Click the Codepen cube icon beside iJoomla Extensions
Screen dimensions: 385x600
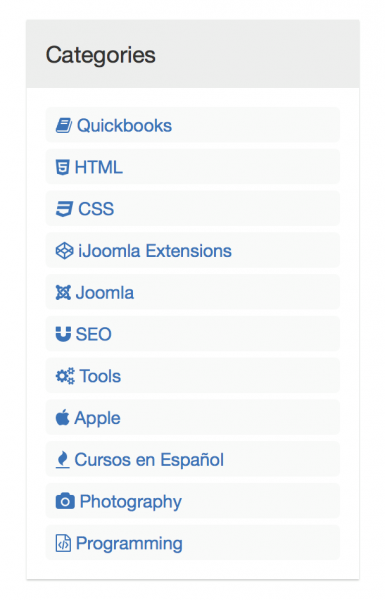click(64, 251)
